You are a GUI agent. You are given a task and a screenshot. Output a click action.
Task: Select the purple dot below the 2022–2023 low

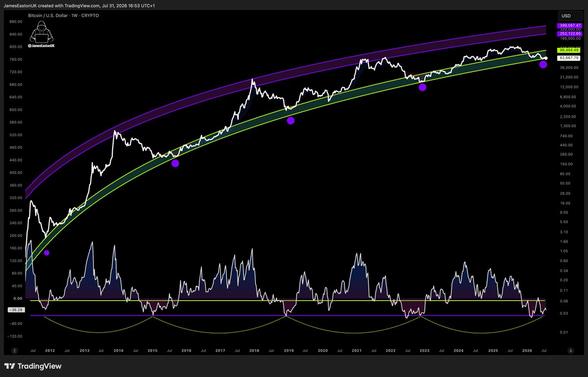(x=422, y=87)
